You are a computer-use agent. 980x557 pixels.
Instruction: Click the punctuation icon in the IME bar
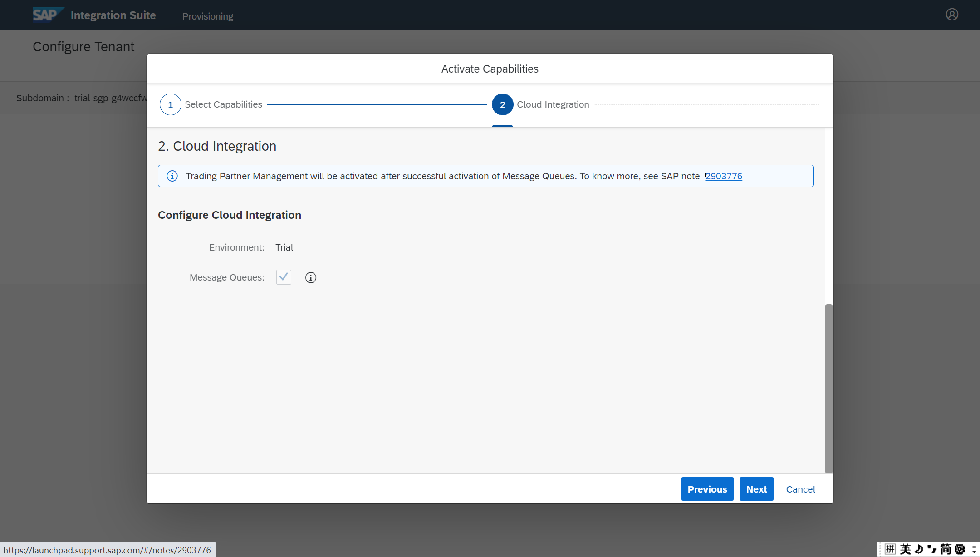(x=932, y=549)
